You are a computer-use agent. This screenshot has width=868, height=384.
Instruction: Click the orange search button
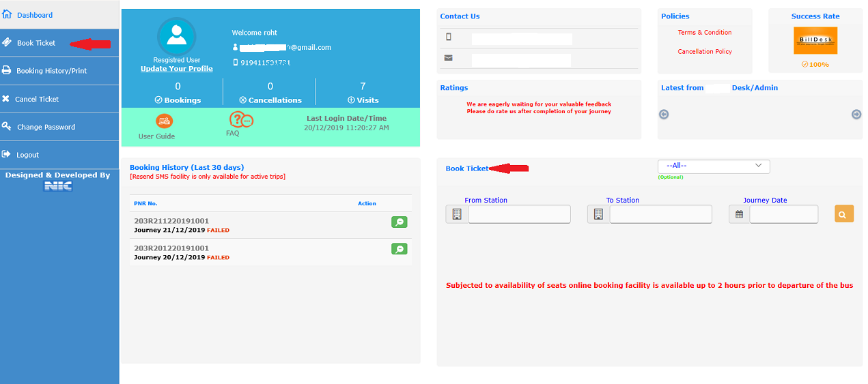[844, 213]
